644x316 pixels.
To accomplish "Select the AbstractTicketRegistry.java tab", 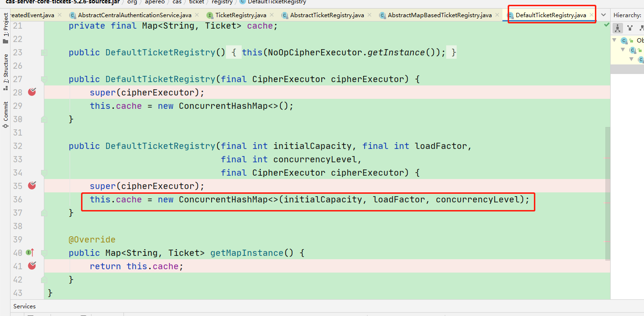I will tap(327, 15).
